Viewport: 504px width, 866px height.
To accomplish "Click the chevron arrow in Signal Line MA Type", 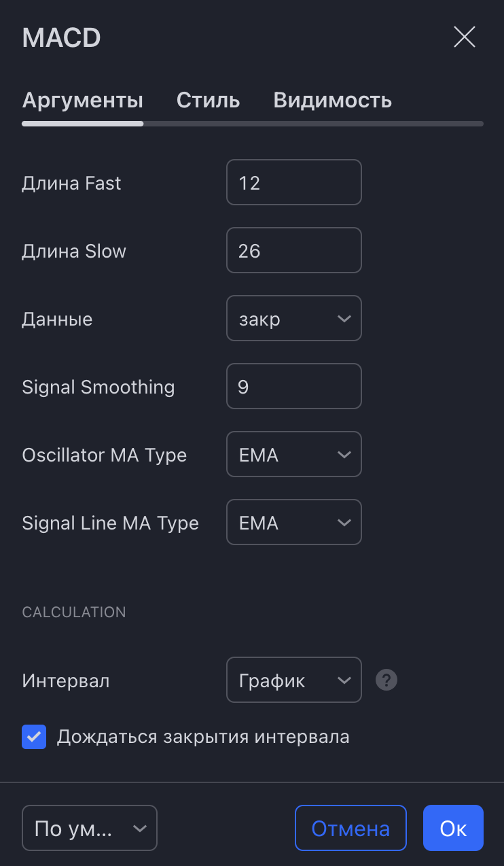I will [x=344, y=523].
